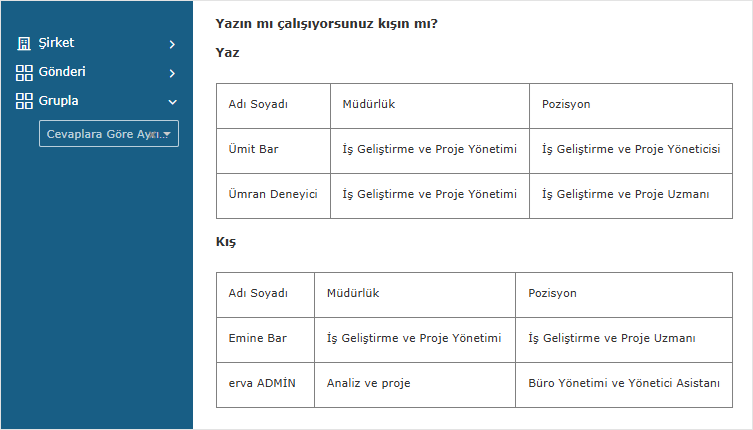Click the Yaz group heading
The width and height of the screenshot is (753, 430).
coord(227,53)
